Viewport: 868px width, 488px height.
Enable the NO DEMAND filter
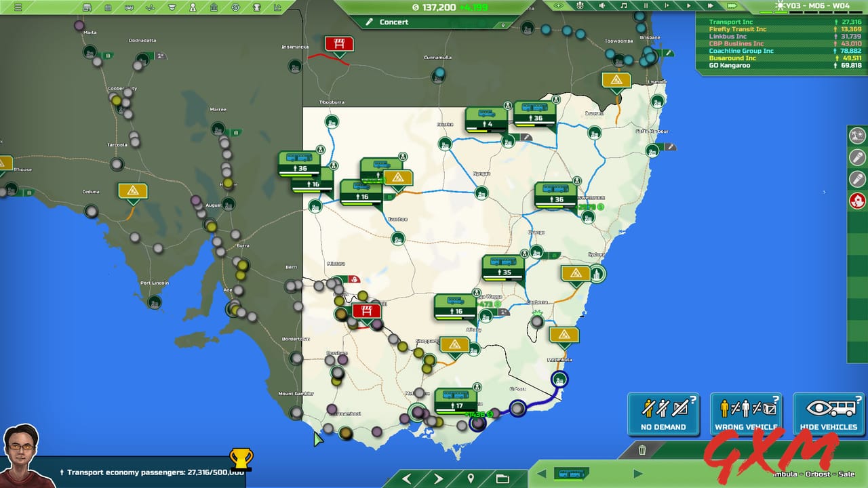(x=663, y=413)
